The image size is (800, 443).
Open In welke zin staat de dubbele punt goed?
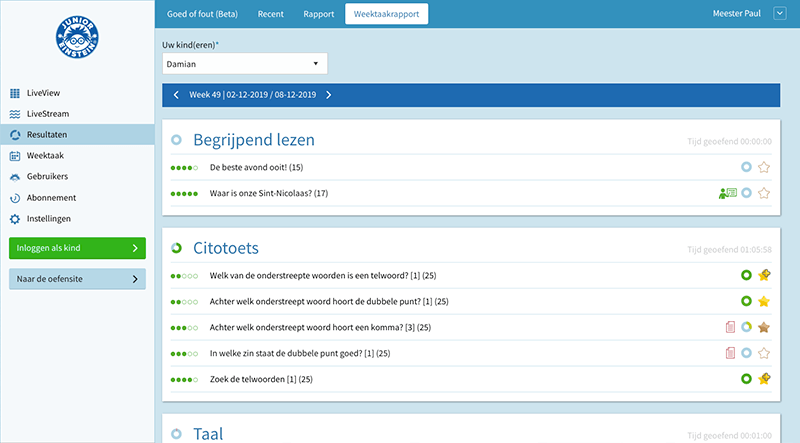300,354
